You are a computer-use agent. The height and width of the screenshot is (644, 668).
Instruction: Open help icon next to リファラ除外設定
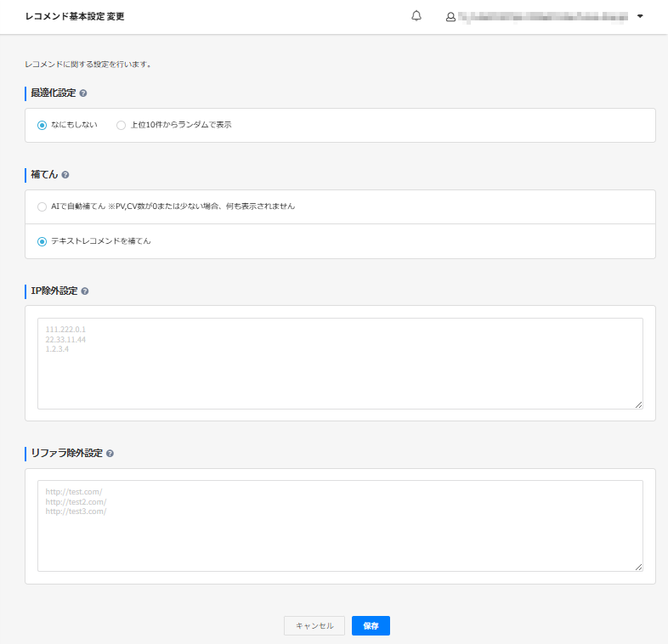tap(110, 454)
